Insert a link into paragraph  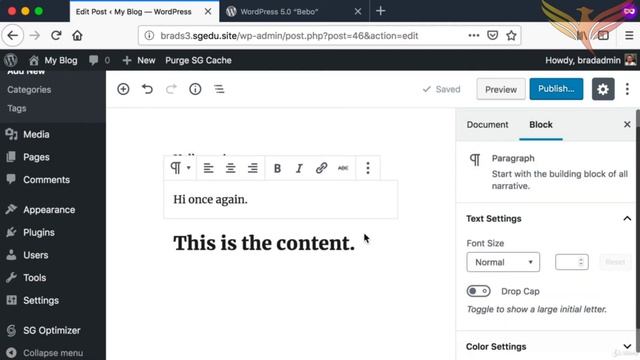click(x=321, y=168)
